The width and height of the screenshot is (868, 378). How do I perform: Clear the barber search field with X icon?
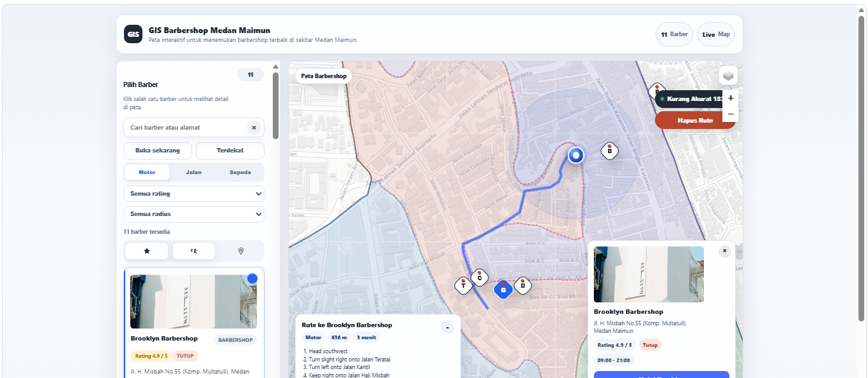tap(254, 128)
